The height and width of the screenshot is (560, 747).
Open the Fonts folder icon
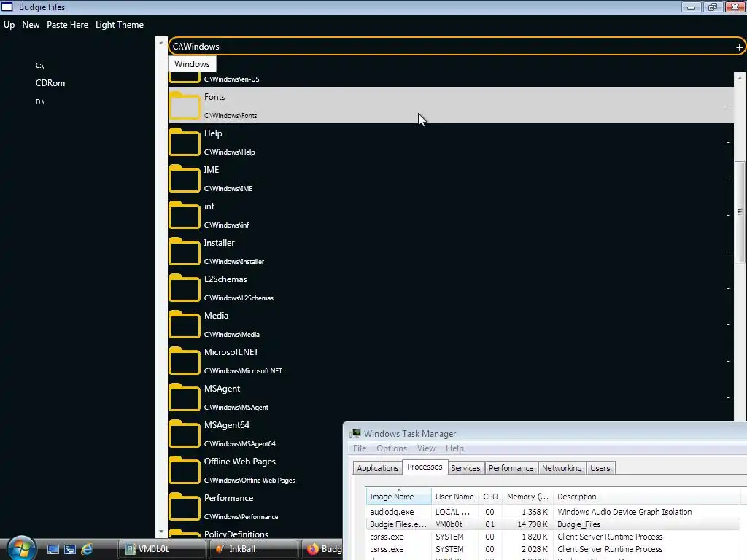point(185,105)
